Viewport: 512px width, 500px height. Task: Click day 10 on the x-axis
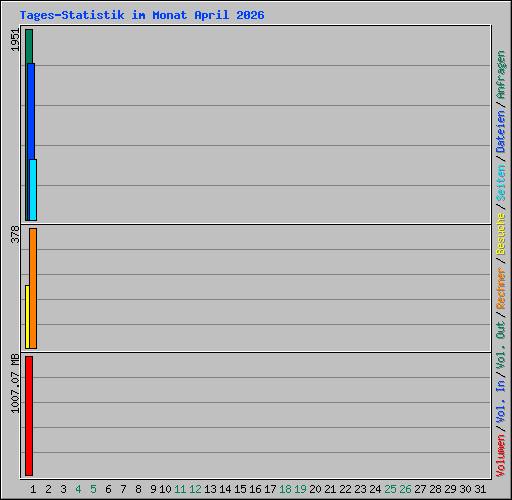[x=165, y=489]
